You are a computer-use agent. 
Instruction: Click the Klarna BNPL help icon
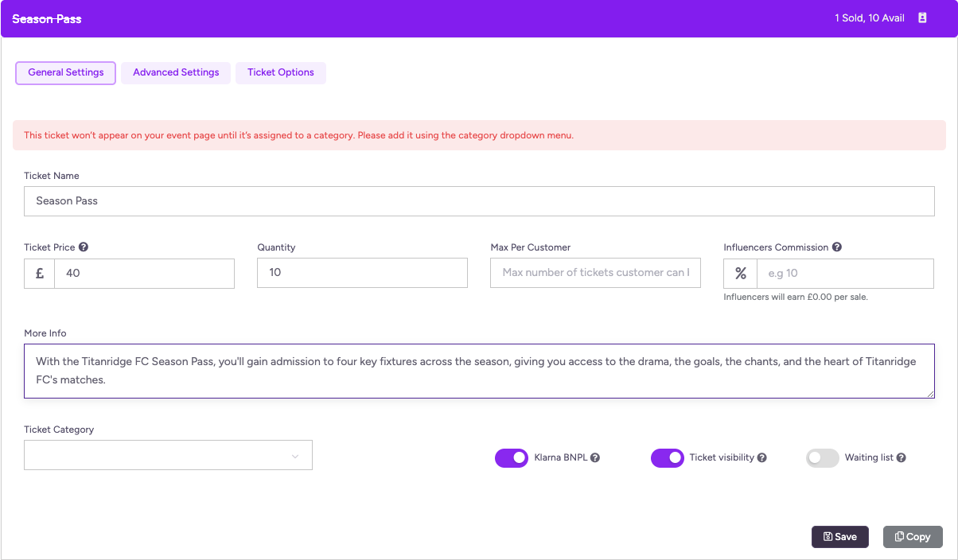[595, 458]
